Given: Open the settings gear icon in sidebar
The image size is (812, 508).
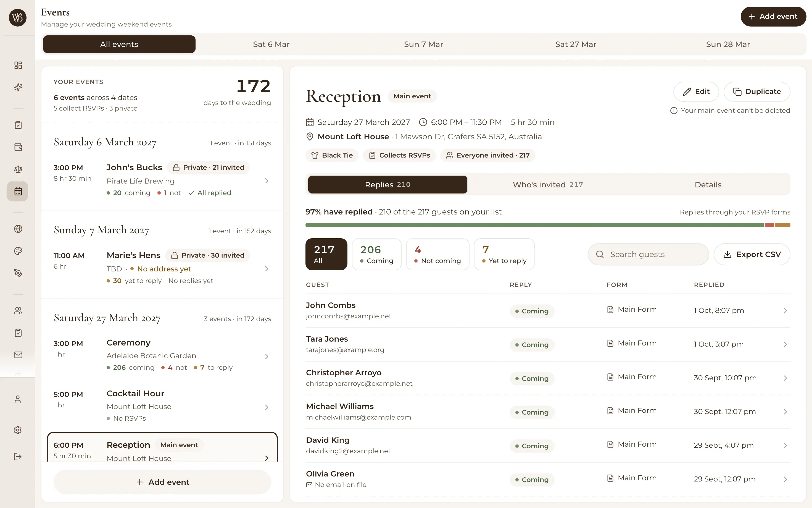Looking at the screenshot, I should (18, 430).
